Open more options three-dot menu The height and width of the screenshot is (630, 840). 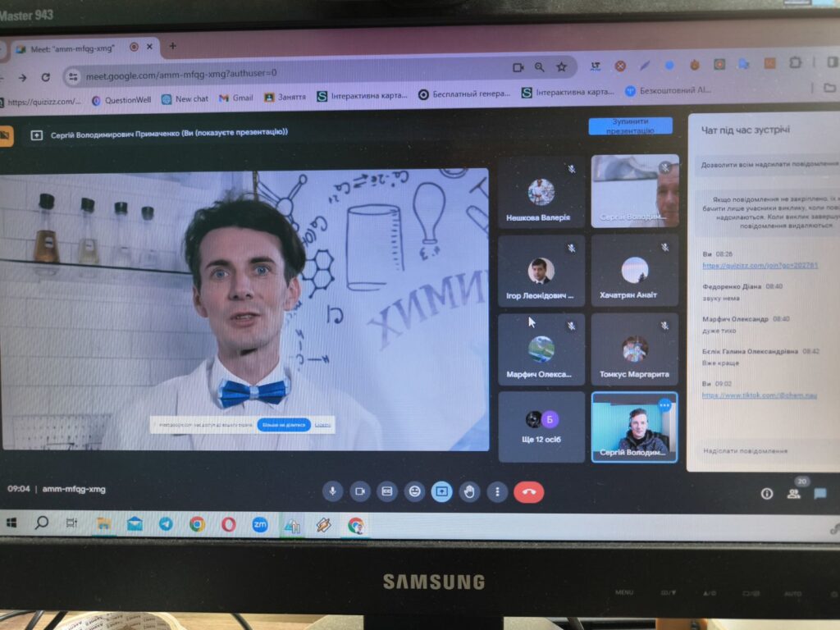pyautogui.click(x=496, y=492)
